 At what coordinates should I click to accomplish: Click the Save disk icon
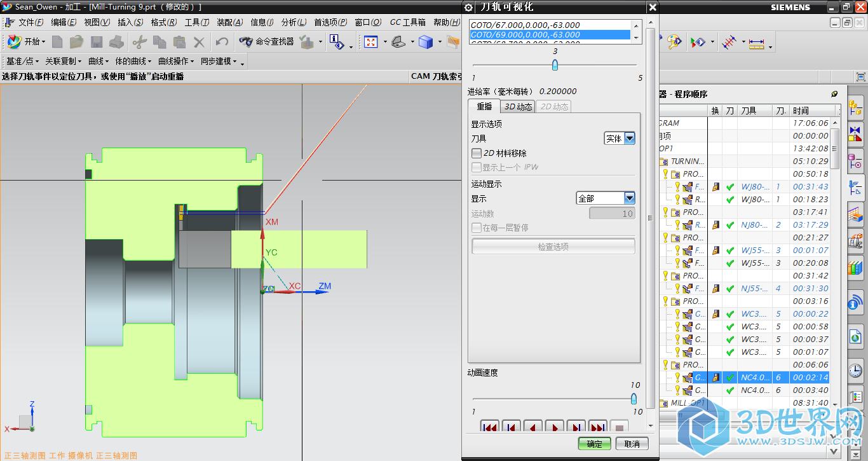pos(97,42)
